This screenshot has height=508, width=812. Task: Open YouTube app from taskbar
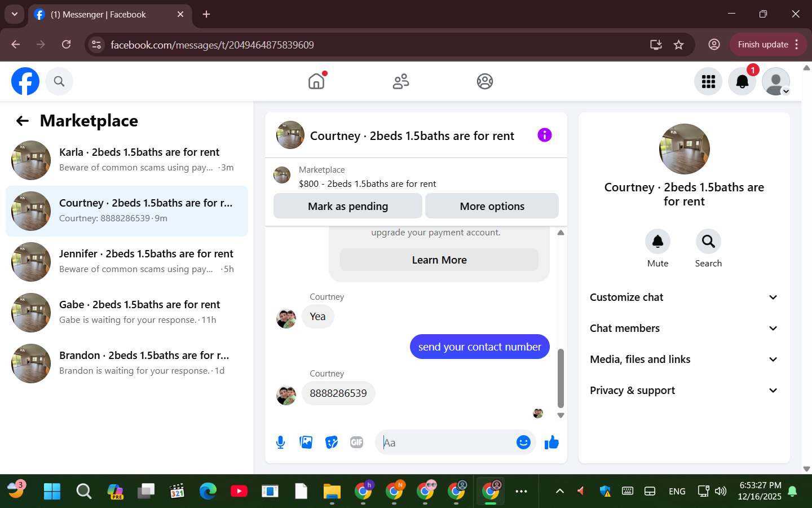(239, 491)
